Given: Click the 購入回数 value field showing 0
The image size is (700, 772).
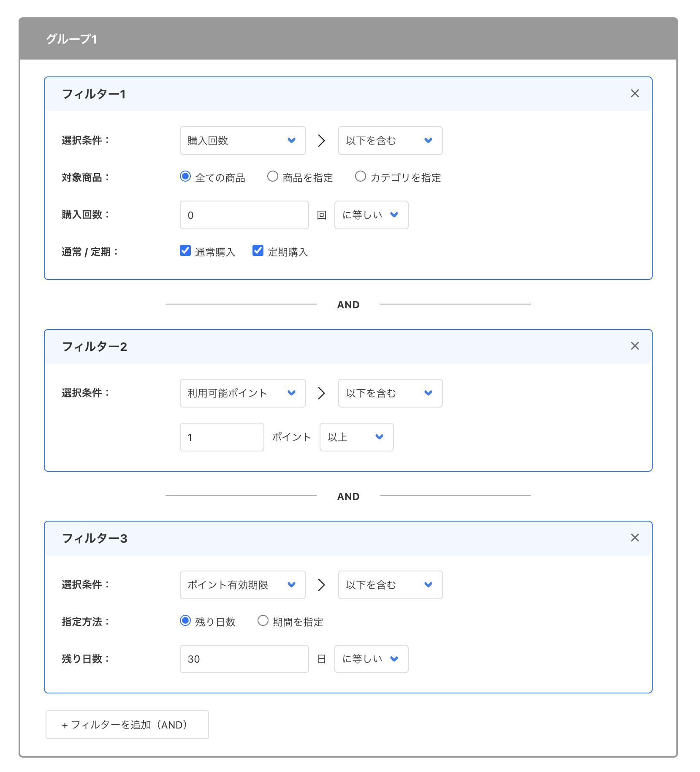Looking at the screenshot, I should tap(244, 215).
